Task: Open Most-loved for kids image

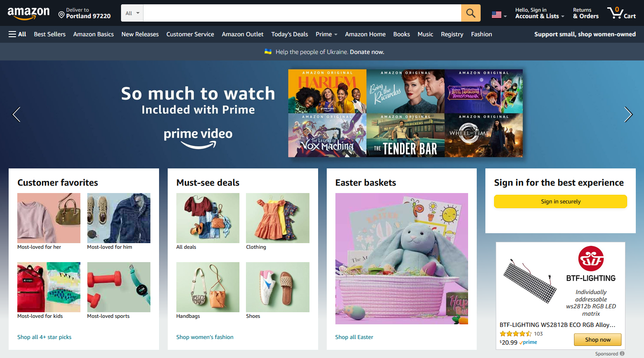Action: click(49, 287)
